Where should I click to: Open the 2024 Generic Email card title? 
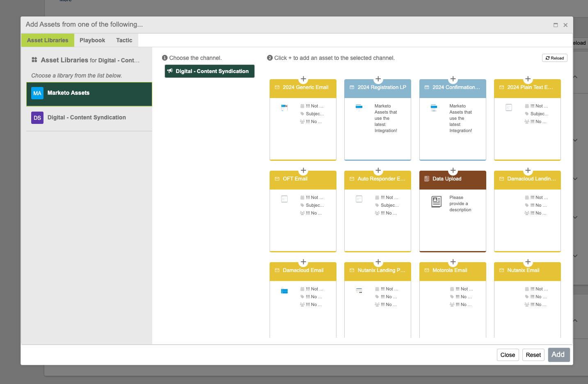[x=306, y=87]
